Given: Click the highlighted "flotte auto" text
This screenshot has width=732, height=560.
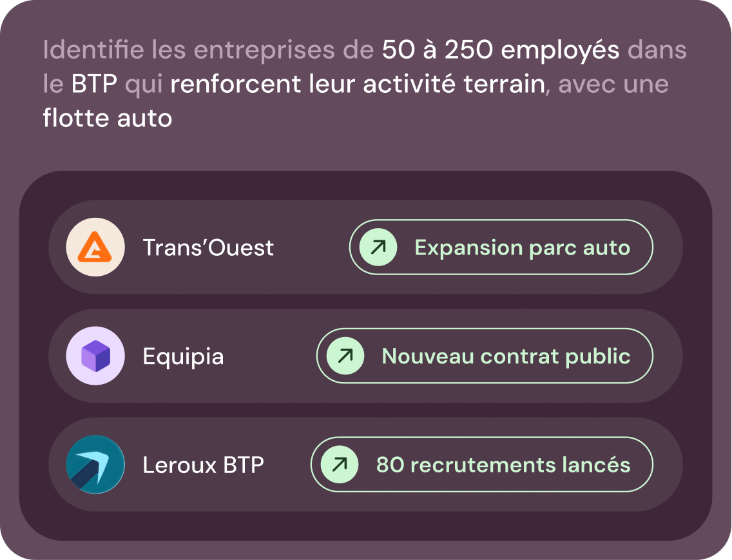Looking at the screenshot, I should click(x=108, y=119).
